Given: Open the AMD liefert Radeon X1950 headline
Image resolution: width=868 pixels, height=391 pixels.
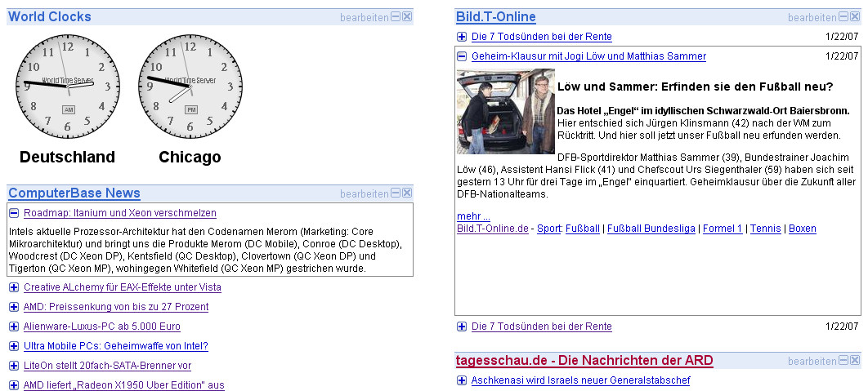Looking at the screenshot, I should (124, 385).
